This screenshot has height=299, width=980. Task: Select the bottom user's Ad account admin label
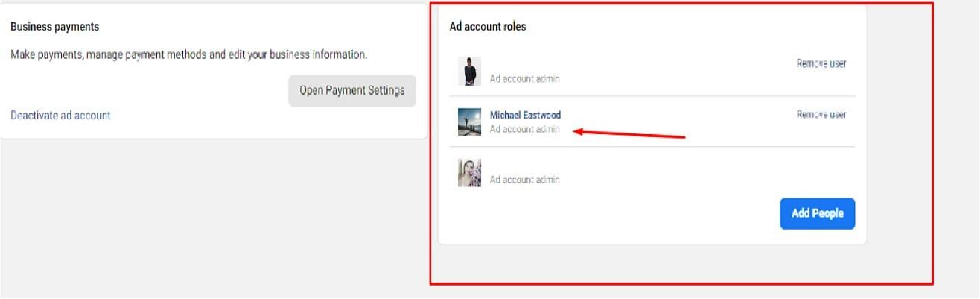524,180
